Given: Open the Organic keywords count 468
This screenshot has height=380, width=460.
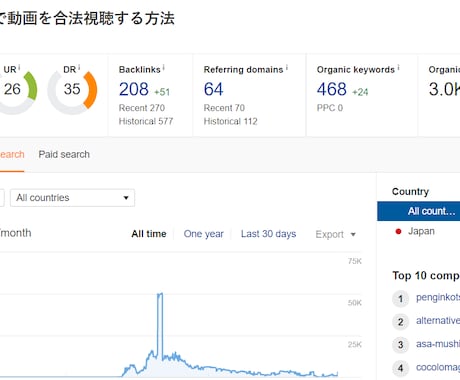Looking at the screenshot, I should [332, 89].
